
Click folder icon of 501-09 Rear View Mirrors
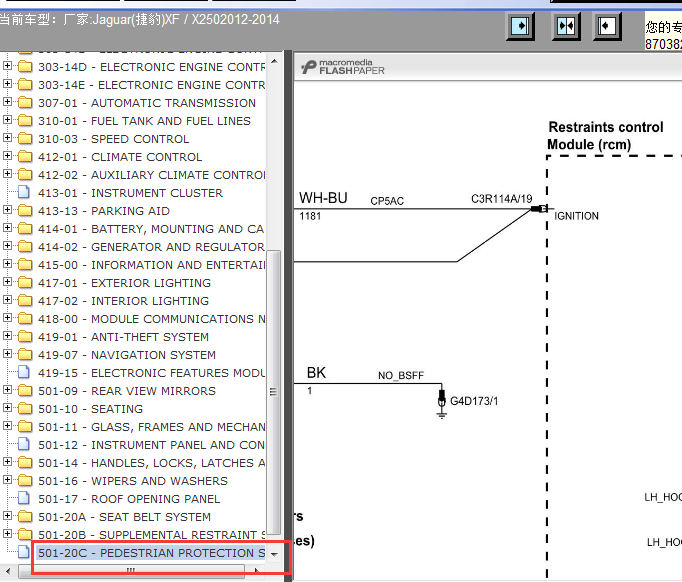tap(25, 391)
